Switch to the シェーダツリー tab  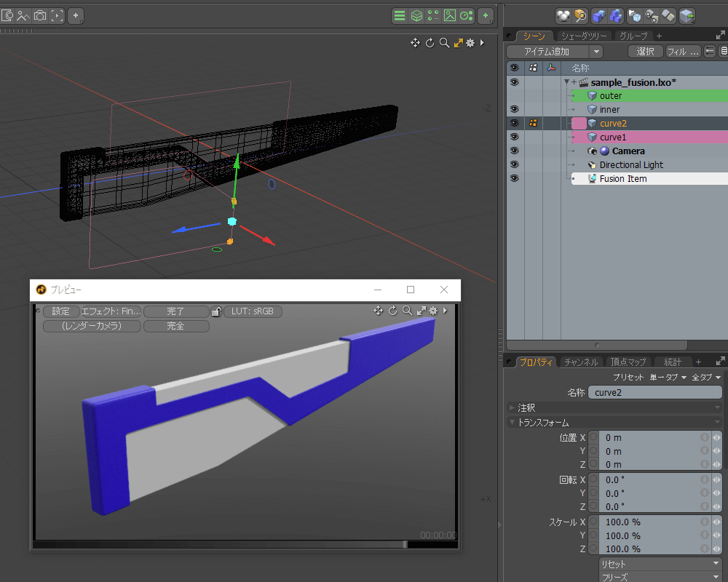click(x=584, y=36)
